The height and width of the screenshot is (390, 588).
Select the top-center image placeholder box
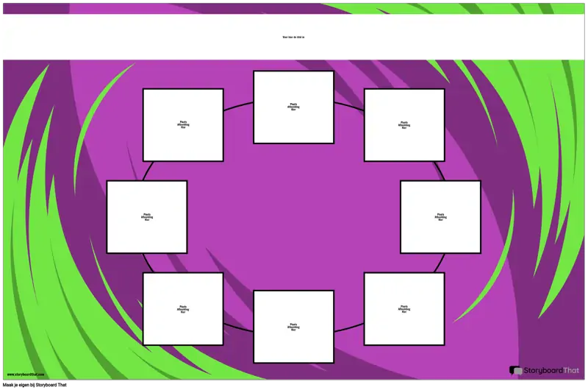293,107
